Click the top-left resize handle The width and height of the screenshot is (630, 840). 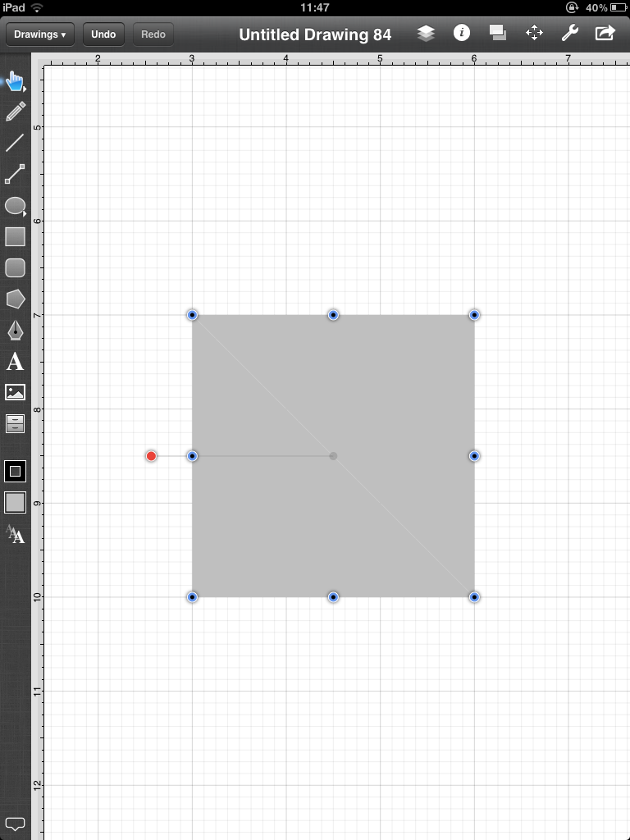tap(192, 315)
